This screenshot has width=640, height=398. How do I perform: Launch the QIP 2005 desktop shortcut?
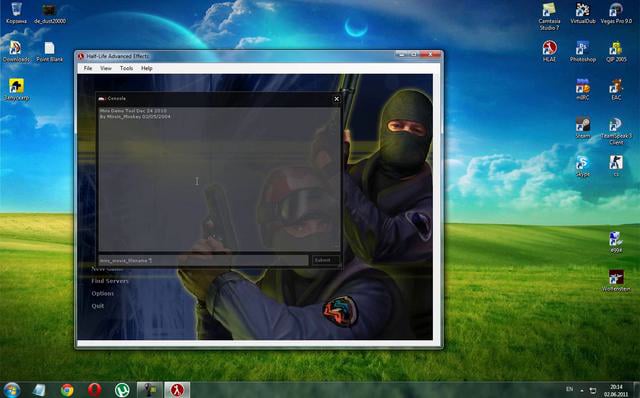click(616, 51)
